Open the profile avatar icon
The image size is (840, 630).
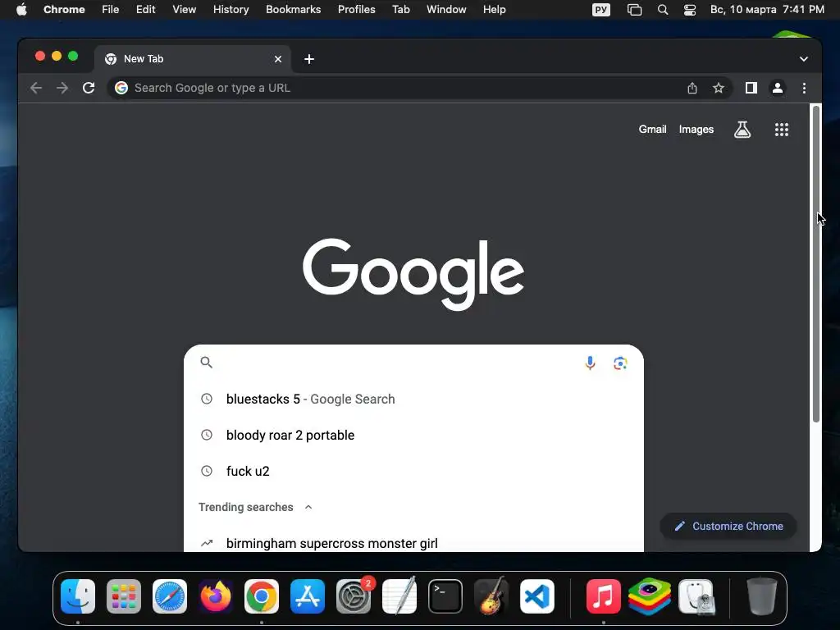(778, 88)
